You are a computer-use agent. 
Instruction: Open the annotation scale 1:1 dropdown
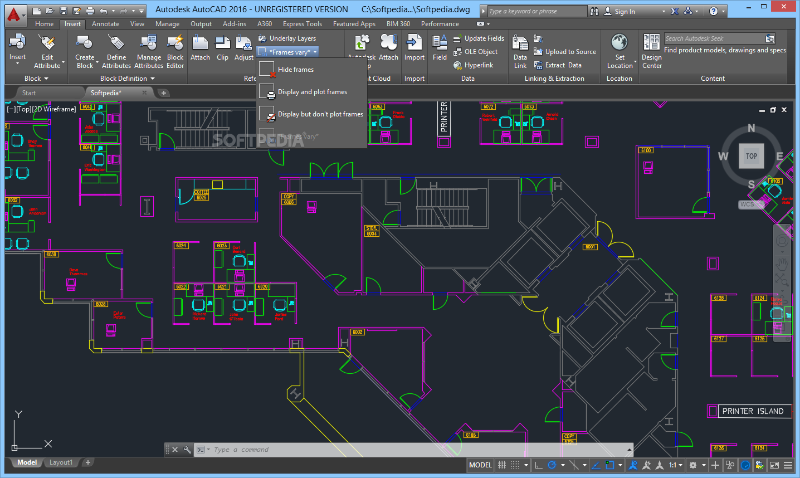coord(677,465)
